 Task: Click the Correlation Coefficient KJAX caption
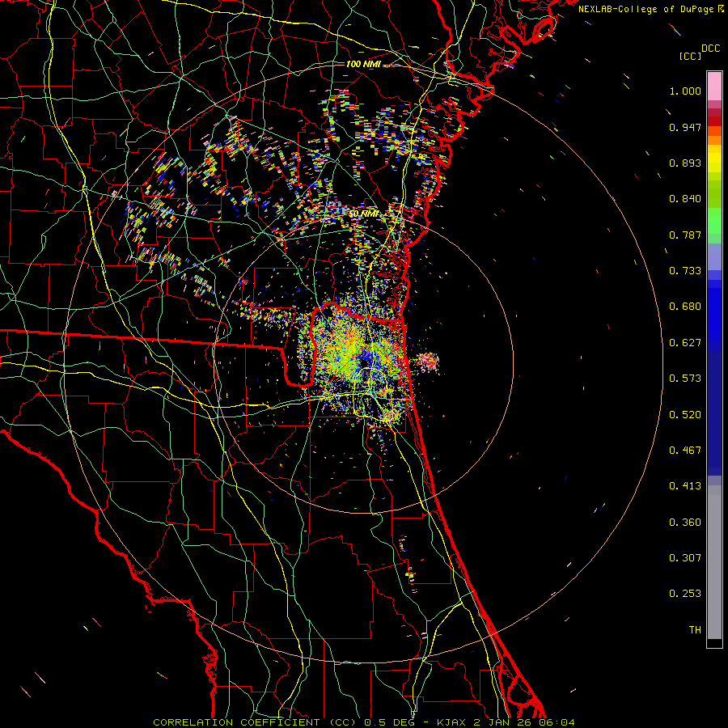tap(364, 722)
